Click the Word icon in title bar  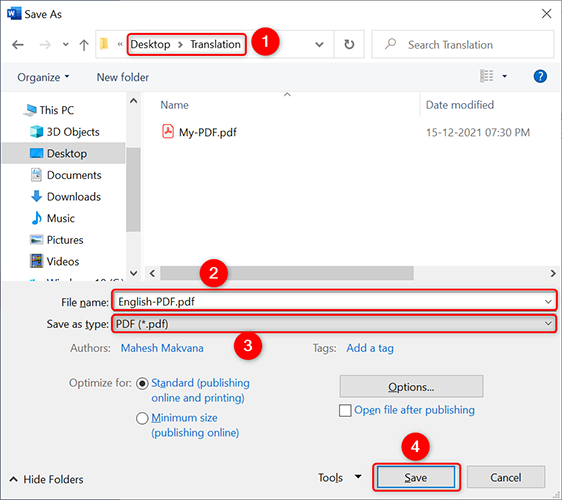point(14,14)
